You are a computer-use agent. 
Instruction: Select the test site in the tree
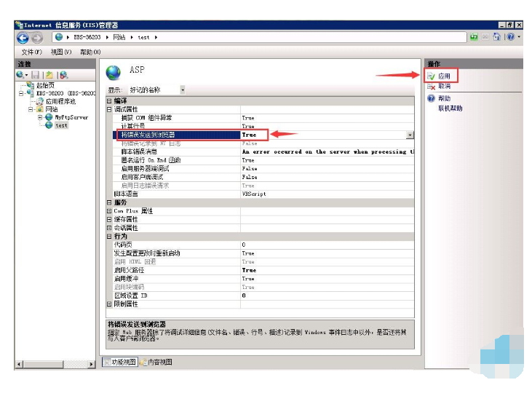click(61, 125)
